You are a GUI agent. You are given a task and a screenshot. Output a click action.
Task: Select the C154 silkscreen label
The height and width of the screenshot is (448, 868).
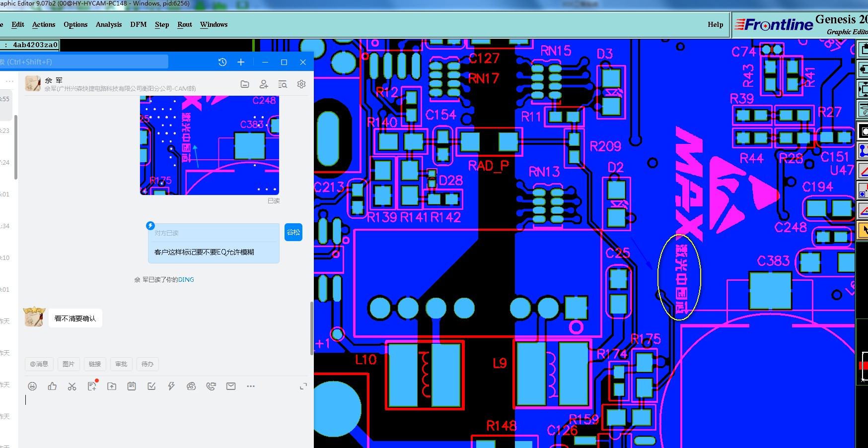pyautogui.click(x=441, y=115)
